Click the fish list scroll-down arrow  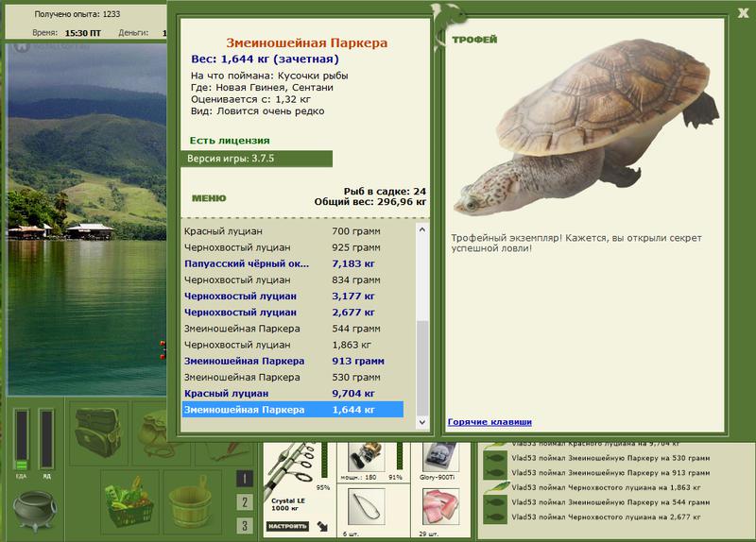point(422,422)
